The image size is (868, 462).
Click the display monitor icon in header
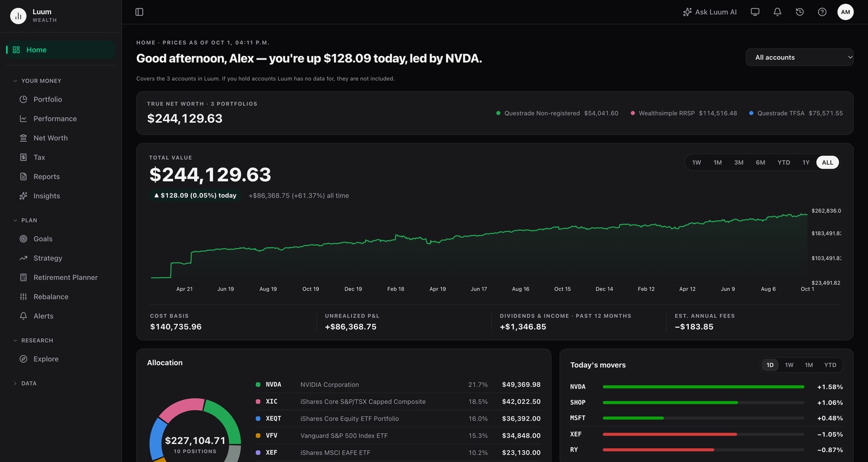(x=755, y=12)
